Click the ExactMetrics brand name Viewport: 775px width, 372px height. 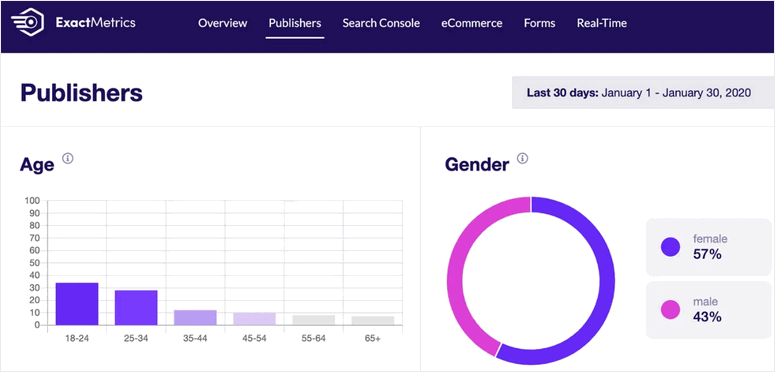point(95,23)
